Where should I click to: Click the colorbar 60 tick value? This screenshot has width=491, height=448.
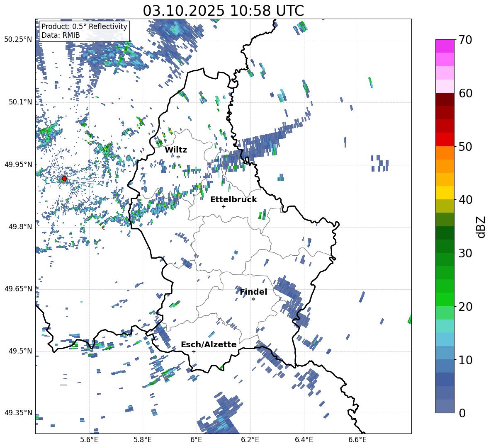[x=465, y=93]
